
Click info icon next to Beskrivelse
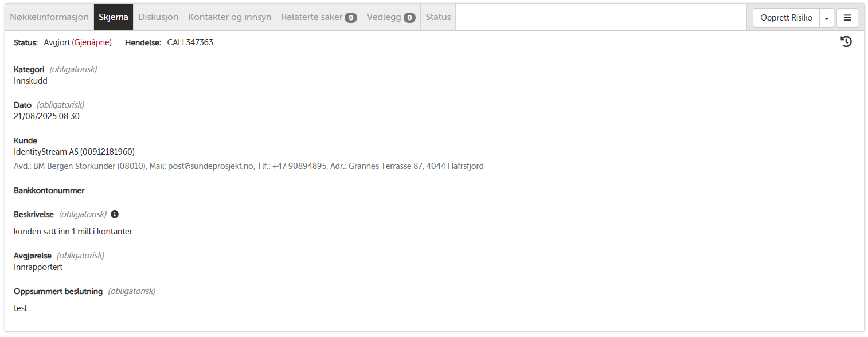[x=115, y=214]
